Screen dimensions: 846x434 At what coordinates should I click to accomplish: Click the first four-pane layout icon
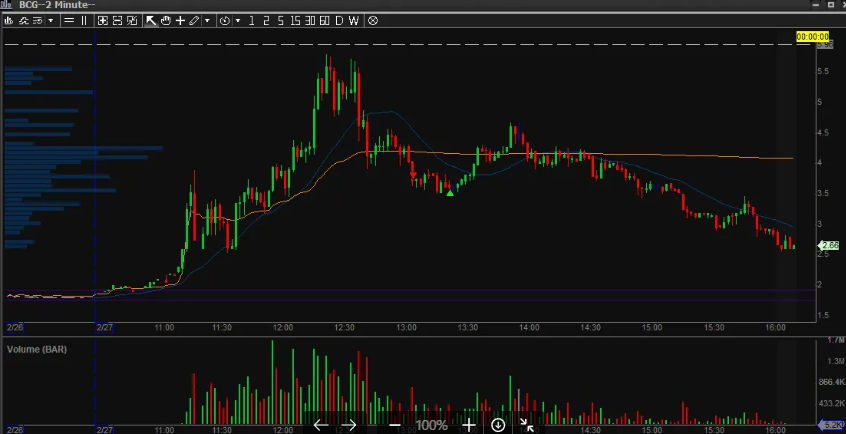coord(103,21)
